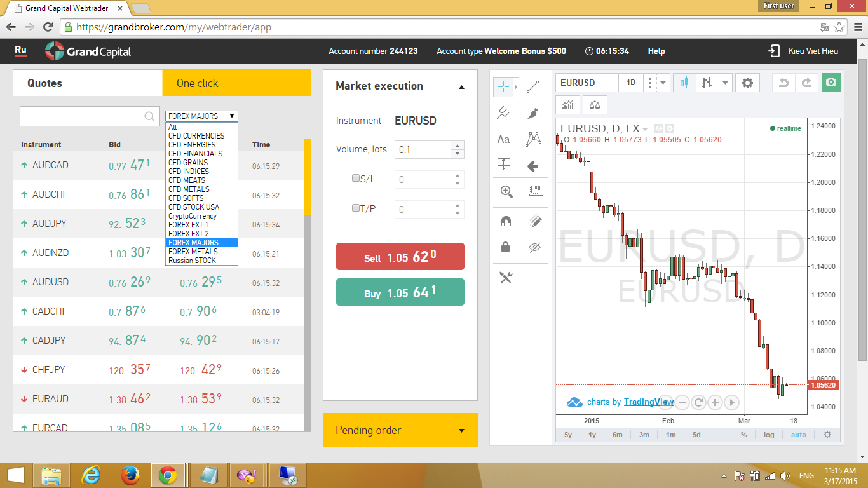Toggle percentage scale on chart
The height and width of the screenshot is (488, 868).
point(743,435)
